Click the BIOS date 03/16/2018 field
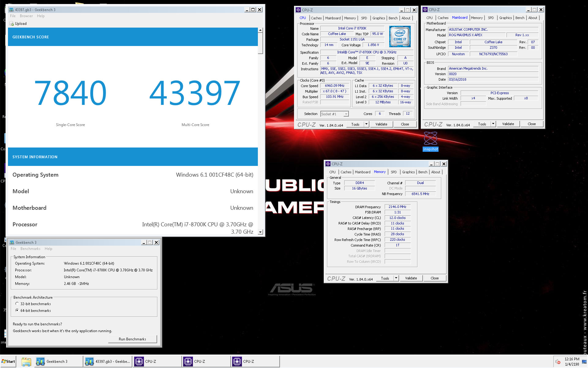 (493, 79)
